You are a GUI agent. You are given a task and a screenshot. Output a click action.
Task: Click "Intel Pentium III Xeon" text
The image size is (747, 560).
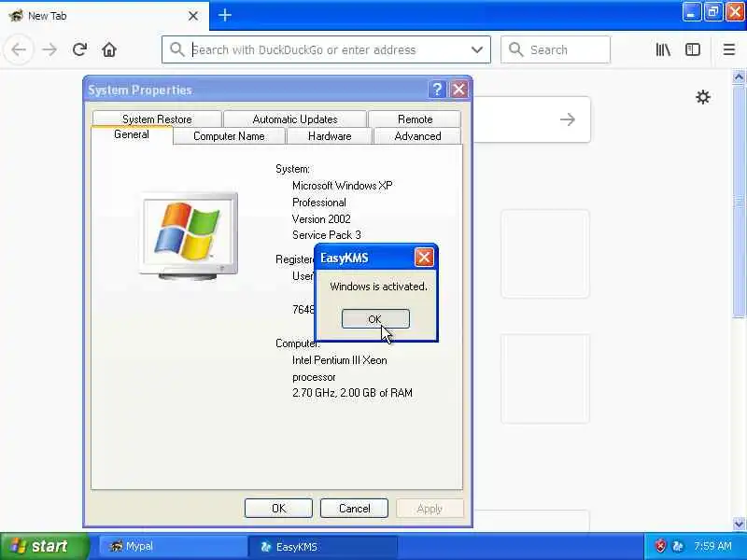pyautogui.click(x=339, y=360)
